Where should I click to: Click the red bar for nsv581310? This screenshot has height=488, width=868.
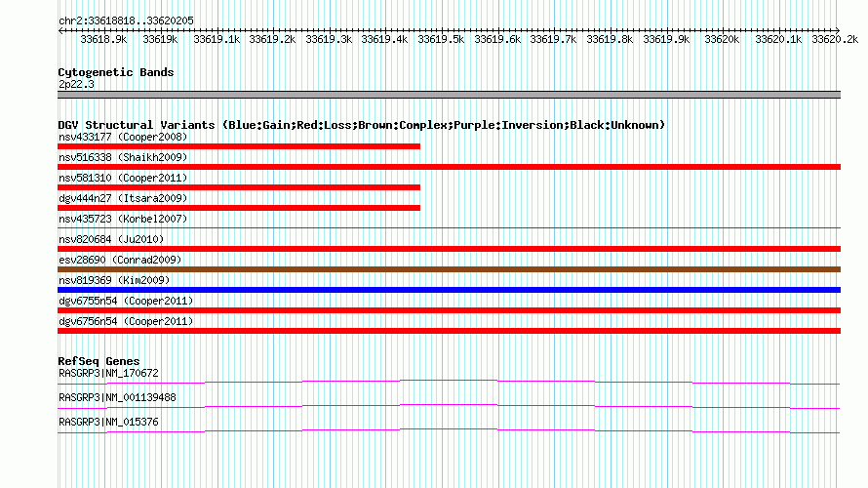[x=239, y=187]
